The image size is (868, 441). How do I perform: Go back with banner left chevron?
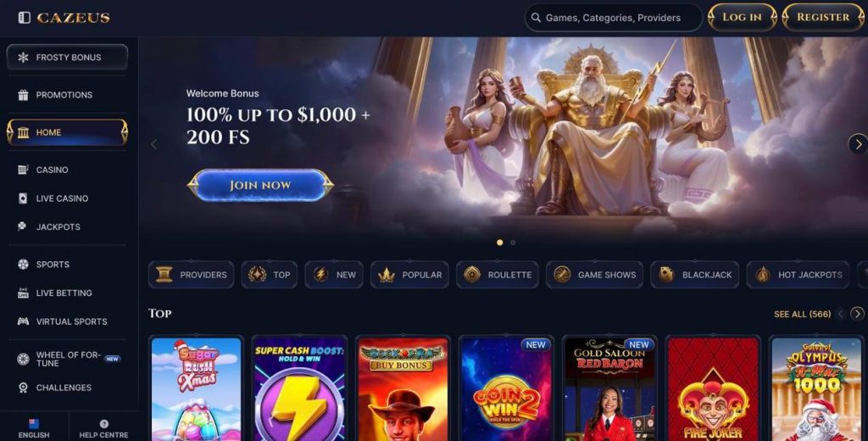pos(154,145)
